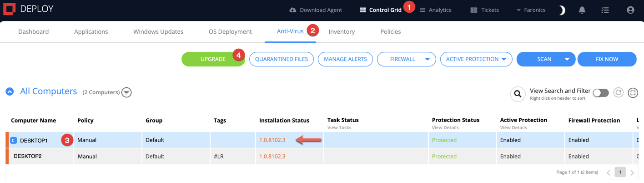Open the task checklist icon
The height and width of the screenshot is (183, 644).
[x=605, y=10]
